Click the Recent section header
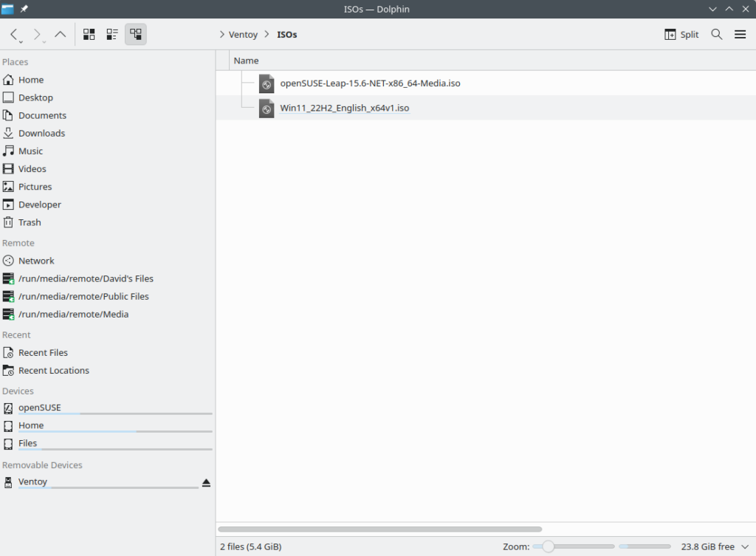Screen dimensions: 756x556 16,334
